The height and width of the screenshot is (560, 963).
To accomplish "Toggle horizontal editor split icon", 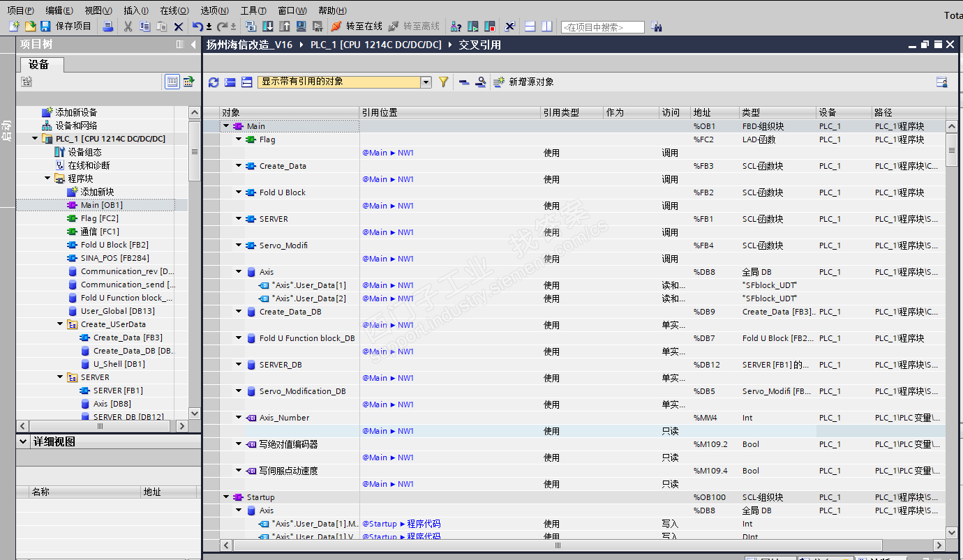I will (530, 27).
